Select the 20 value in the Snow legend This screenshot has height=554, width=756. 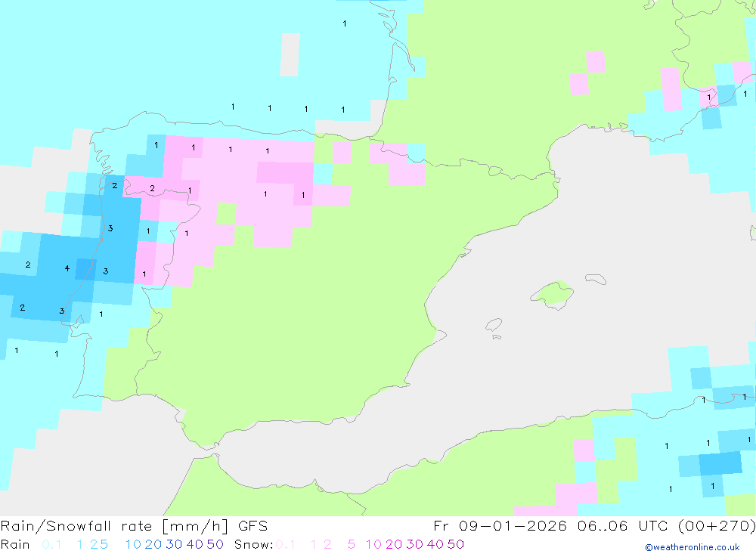click(x=394, y=544)
